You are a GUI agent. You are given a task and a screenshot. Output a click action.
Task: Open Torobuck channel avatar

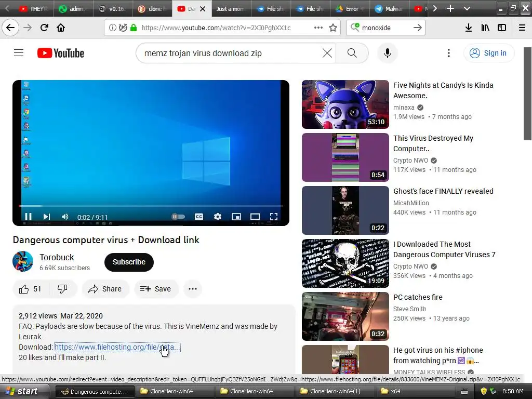pos(23,261)
